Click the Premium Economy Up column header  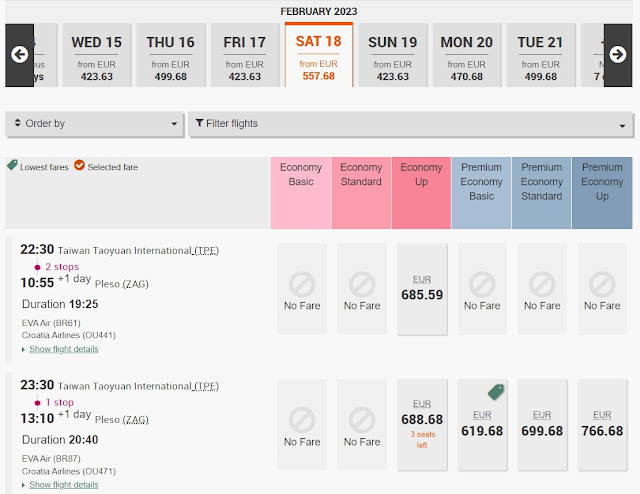tap(602, 193)
